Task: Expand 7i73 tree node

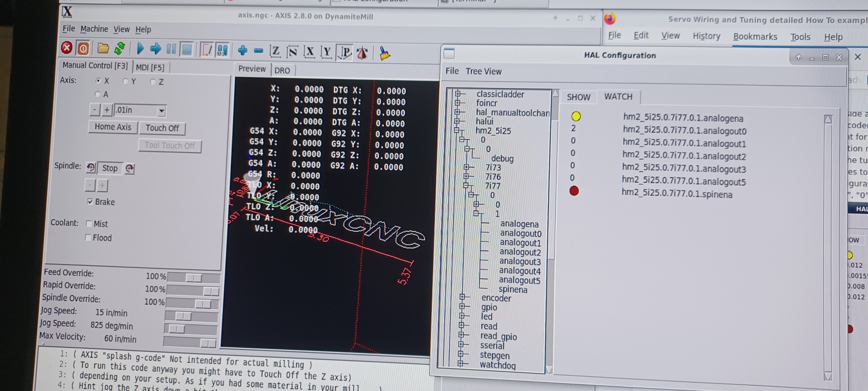Action: point(466,167)
